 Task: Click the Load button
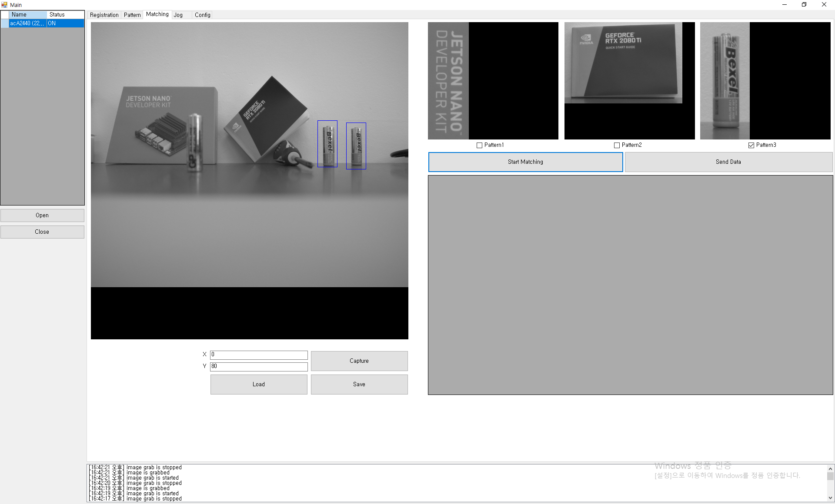coord(259,385)
